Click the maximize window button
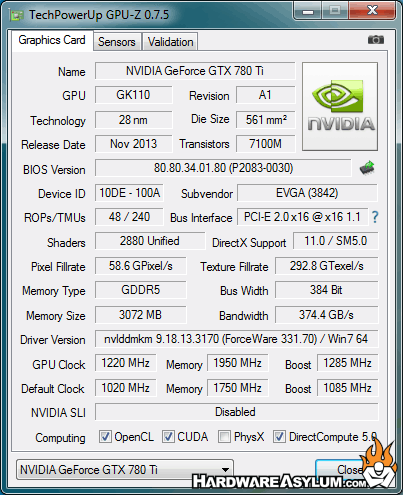 tap(335, 11)
